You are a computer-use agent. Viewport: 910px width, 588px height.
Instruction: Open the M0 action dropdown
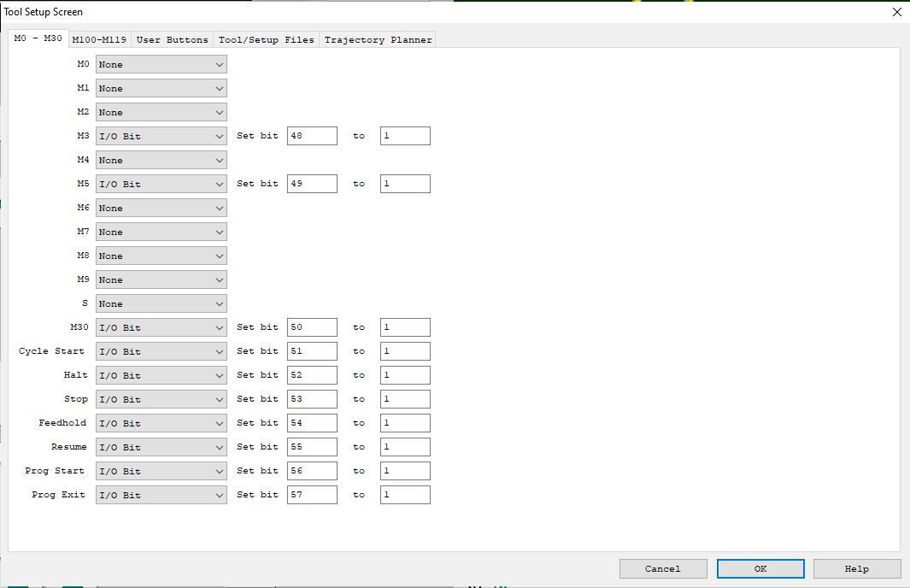[x=161, y=65]
